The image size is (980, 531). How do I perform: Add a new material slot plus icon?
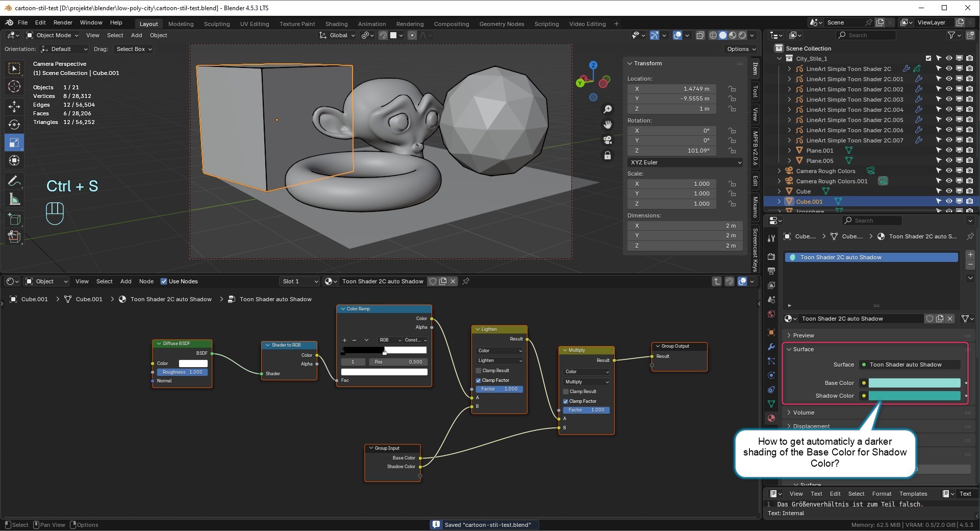coord(970,254)
